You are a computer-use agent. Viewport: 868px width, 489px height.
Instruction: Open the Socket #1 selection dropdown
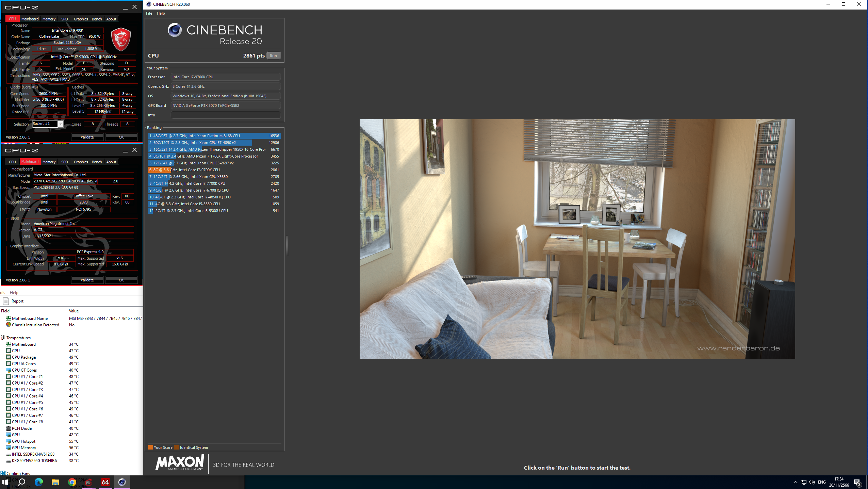[60, 124]
